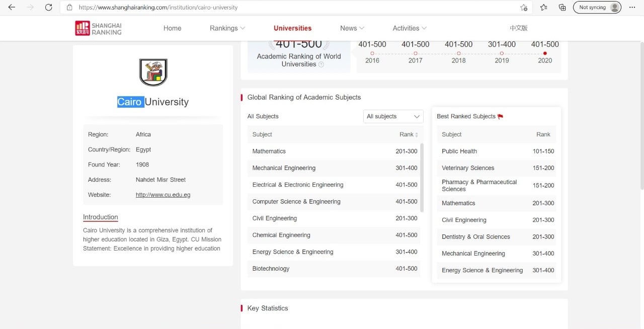Select the 2020 ranking timeline point

(x=545, y=53)
